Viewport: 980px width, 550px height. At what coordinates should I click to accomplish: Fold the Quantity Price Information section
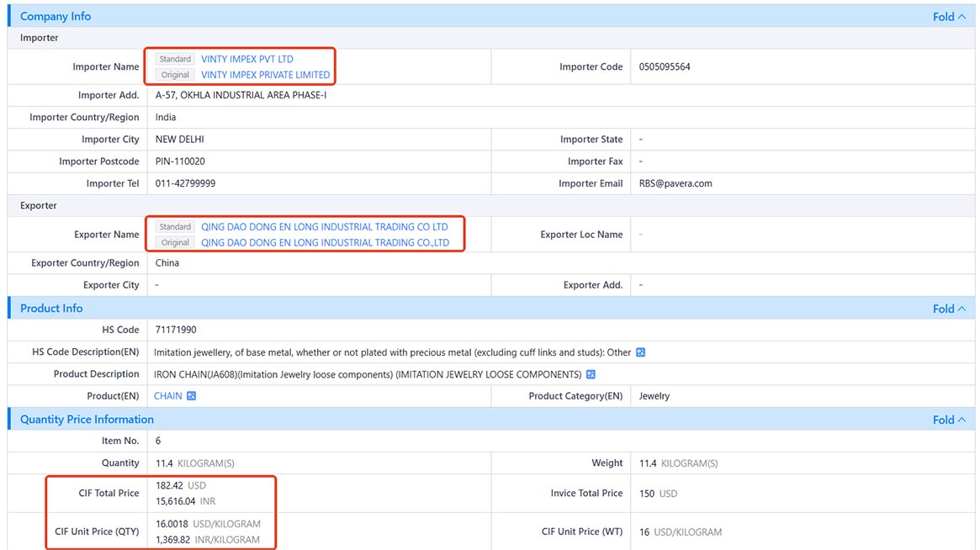pos(949,420)
